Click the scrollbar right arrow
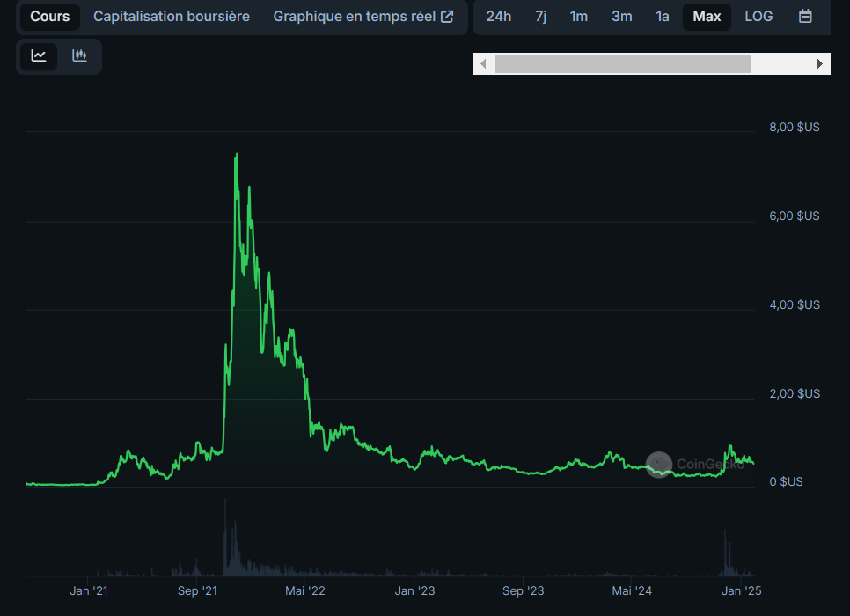Screen dimensions: 850x616 pyautogui.click(x=820, y=64)
